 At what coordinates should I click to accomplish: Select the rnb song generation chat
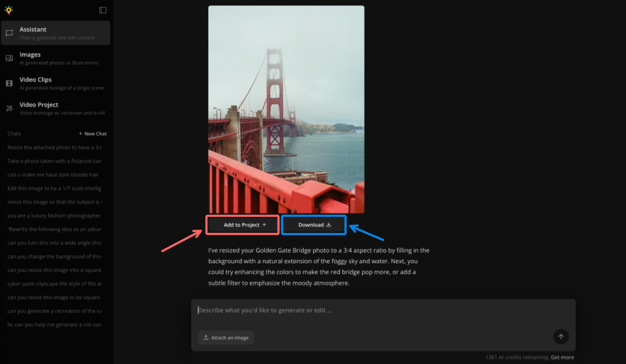54,325
